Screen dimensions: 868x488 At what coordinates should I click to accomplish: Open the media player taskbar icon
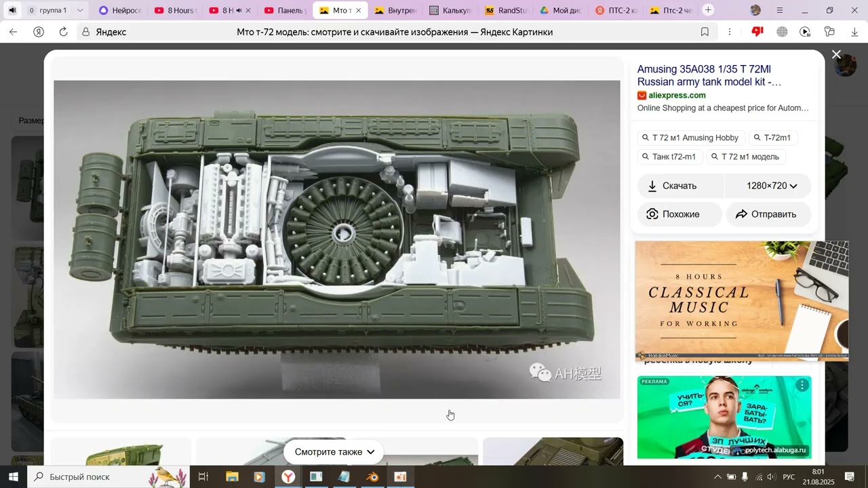pos(259,476)
